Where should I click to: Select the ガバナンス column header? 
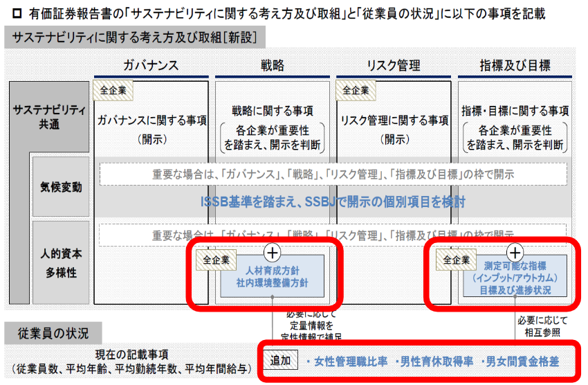151,65
